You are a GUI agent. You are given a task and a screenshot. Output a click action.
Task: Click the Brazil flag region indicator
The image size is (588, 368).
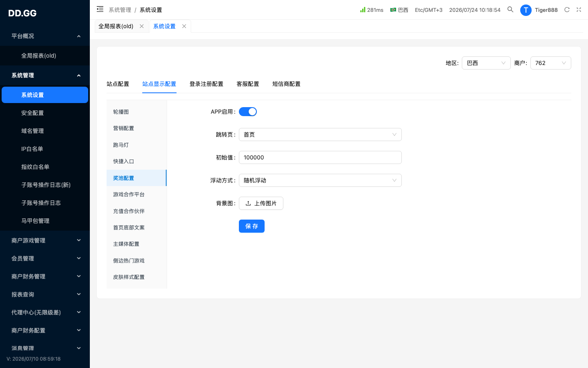point(393,10)
